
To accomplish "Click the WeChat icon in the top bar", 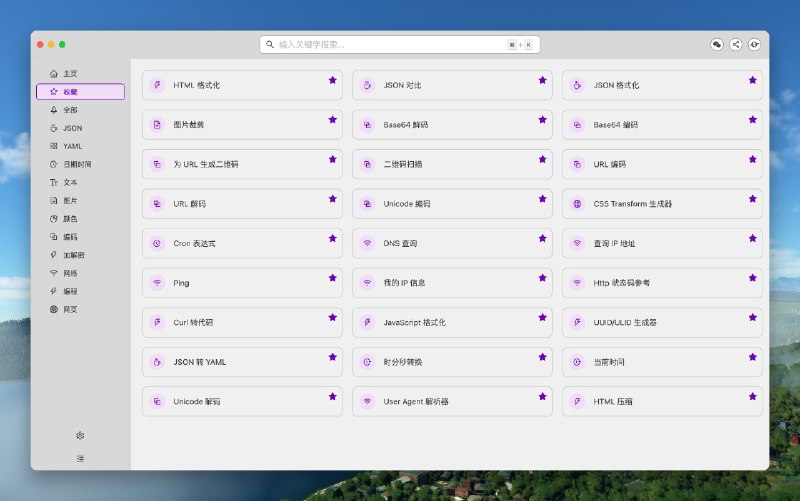I will [x=717, y=45].
